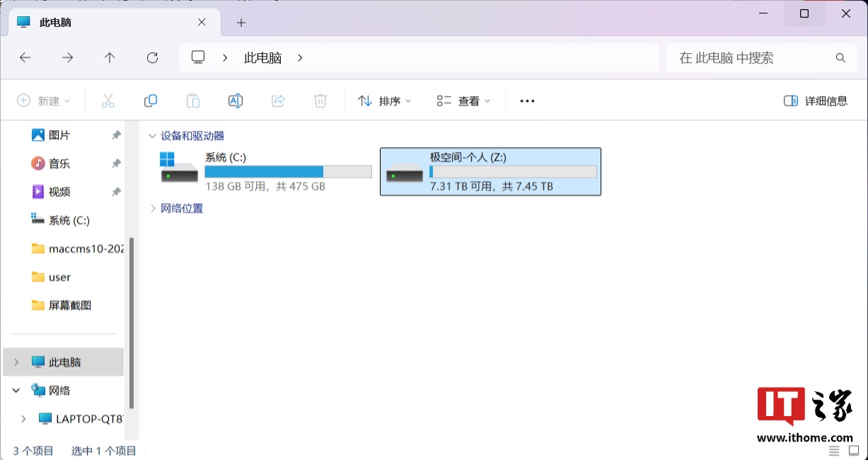
Task: Click the Rename icon in toolbar
Action: [236, 101]
